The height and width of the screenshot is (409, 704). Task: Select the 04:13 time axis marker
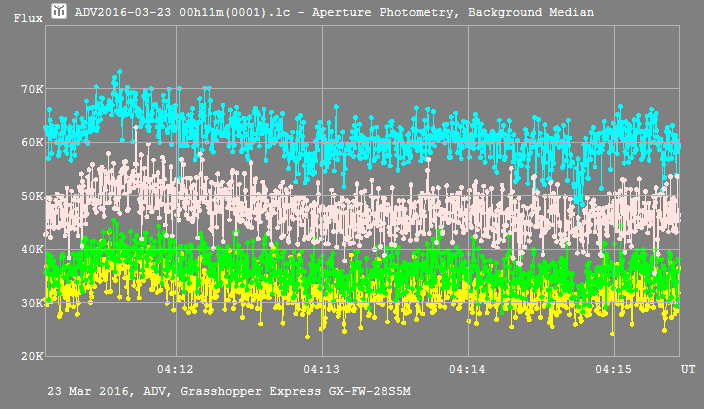click(x=322, y=370)
